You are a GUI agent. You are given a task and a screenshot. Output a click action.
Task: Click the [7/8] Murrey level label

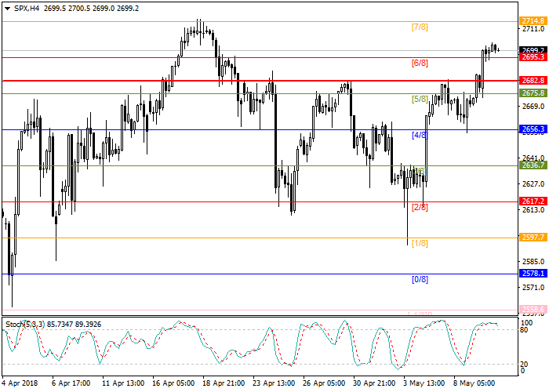420,27
